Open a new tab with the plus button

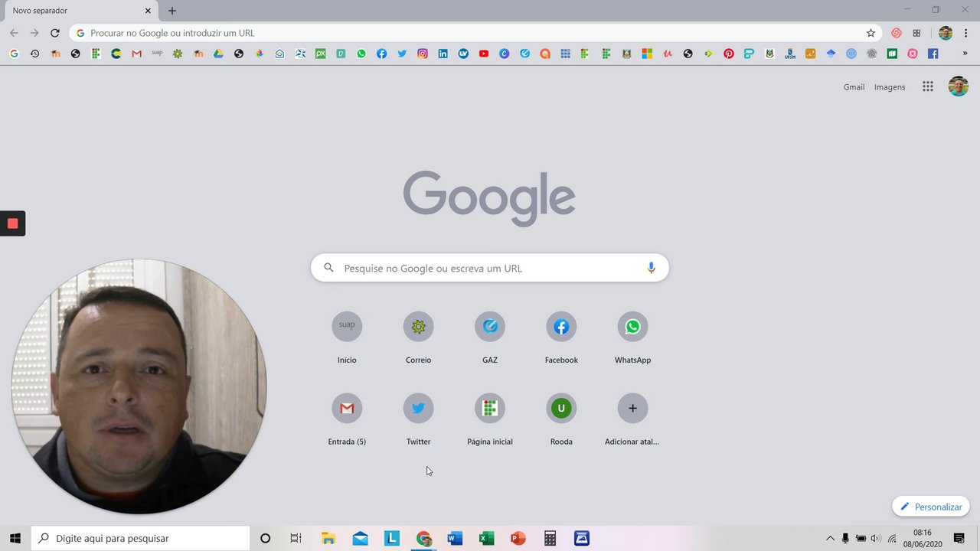172,11
